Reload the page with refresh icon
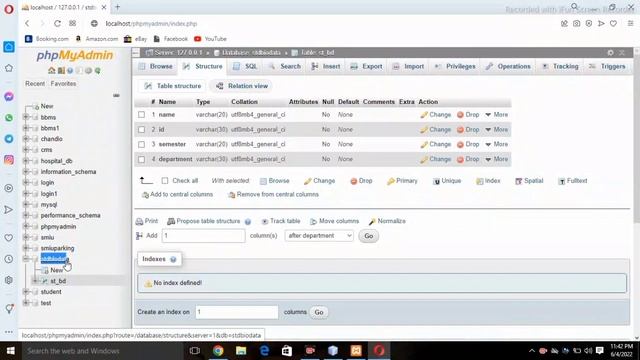640x360 pixels. tap(57, 24)
